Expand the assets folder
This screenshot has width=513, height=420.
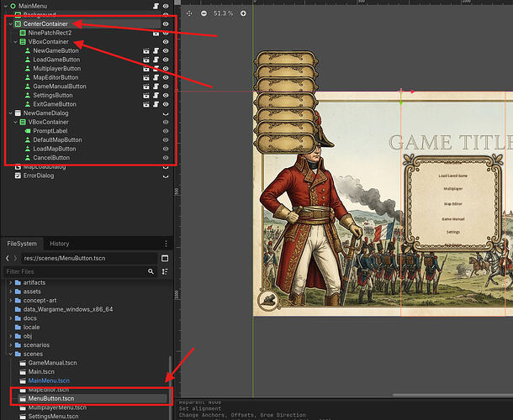(x=10, y=291)
